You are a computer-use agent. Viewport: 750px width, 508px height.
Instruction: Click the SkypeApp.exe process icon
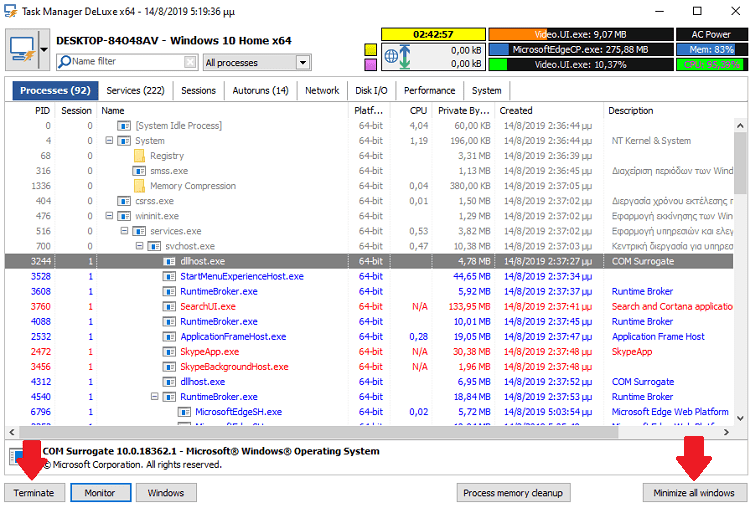[169, 352]
